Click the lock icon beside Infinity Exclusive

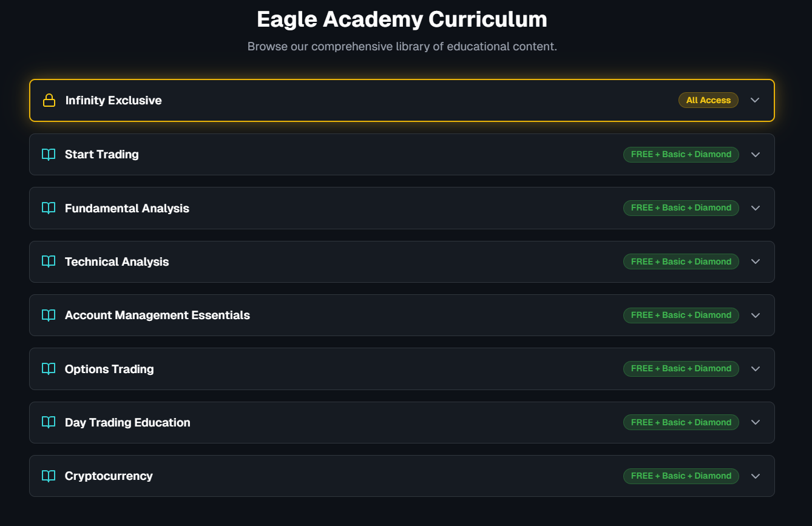click(49, 99)
